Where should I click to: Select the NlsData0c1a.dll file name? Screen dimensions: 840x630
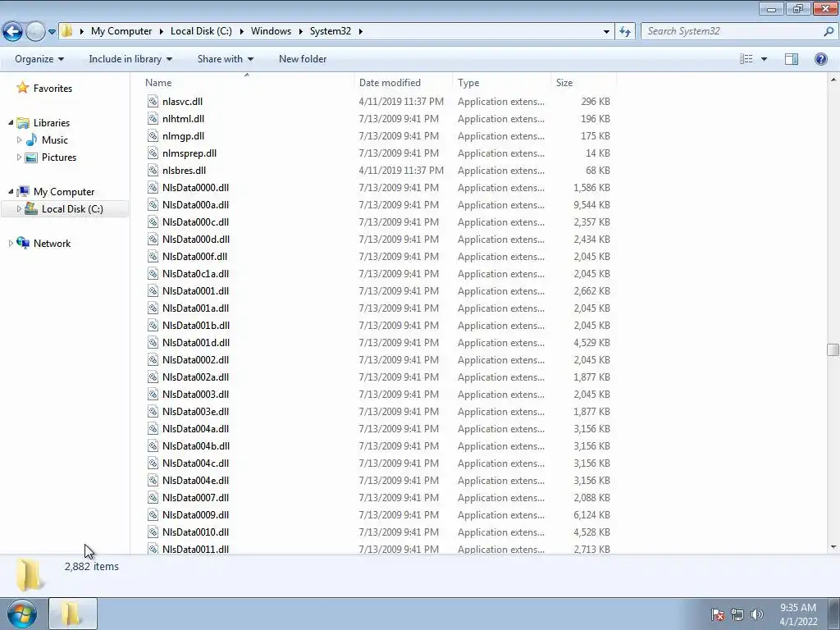[195, 274]
